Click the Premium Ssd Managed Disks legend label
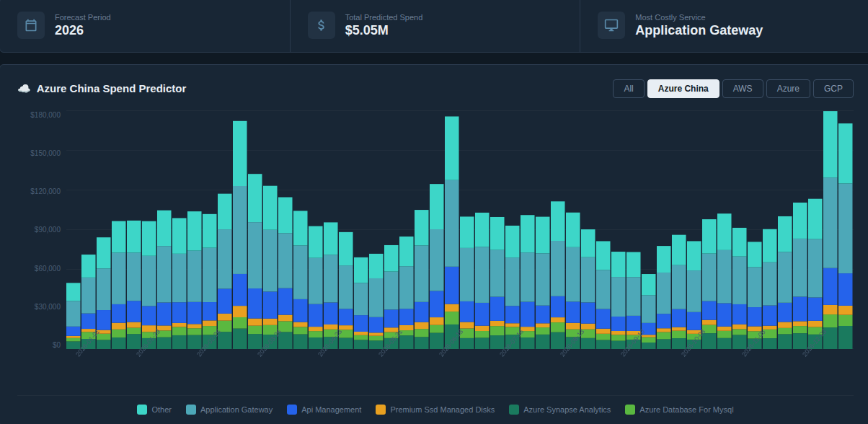Image resolution: width=868 pixels, height=424 pixels. [x=443, y=410]
